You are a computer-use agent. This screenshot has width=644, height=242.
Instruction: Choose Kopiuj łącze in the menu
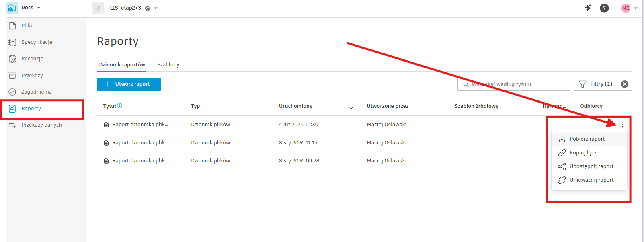click(584, 153)
